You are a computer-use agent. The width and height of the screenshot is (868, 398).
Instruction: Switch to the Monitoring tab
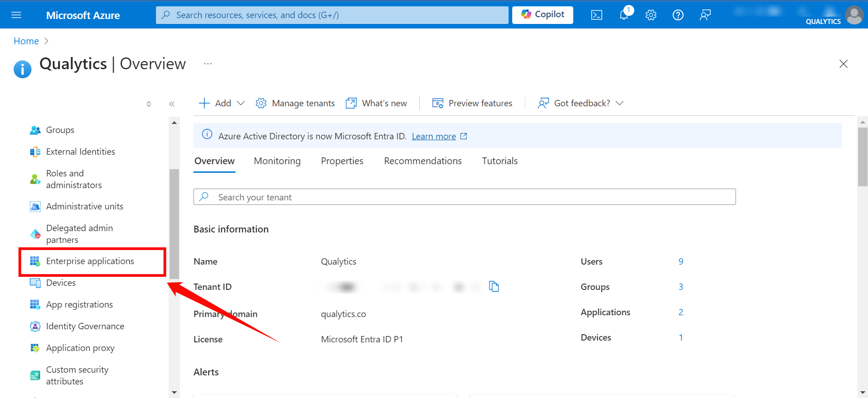tap(277, 161)
